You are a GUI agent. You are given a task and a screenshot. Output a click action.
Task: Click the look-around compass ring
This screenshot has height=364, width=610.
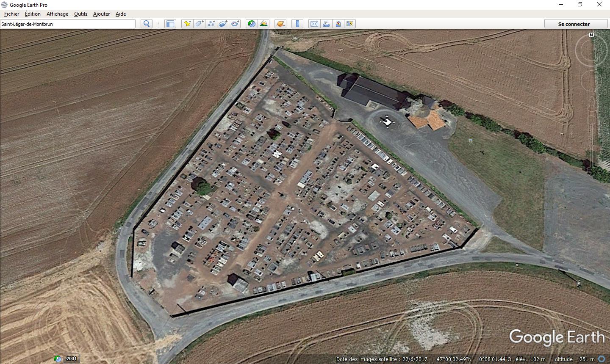coord(592,51)
